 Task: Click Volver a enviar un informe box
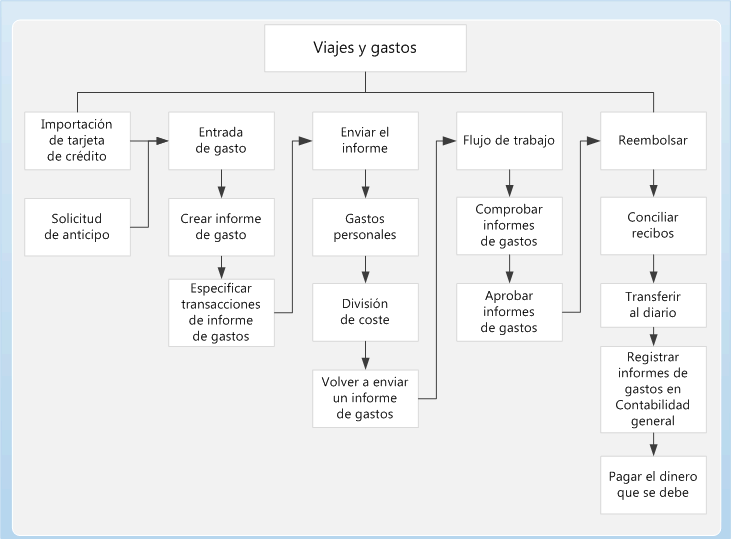coord(364,398)
